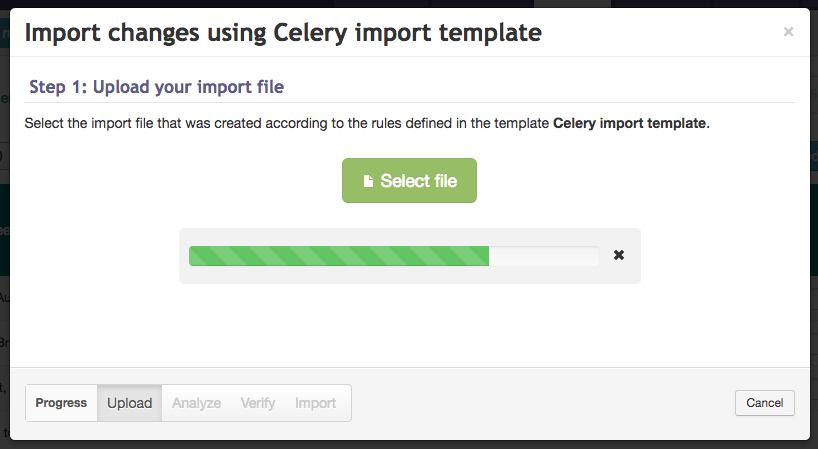Click the Select the import file instruction sentence
Viewport: 818px width, 449px height.
(367, 123)
